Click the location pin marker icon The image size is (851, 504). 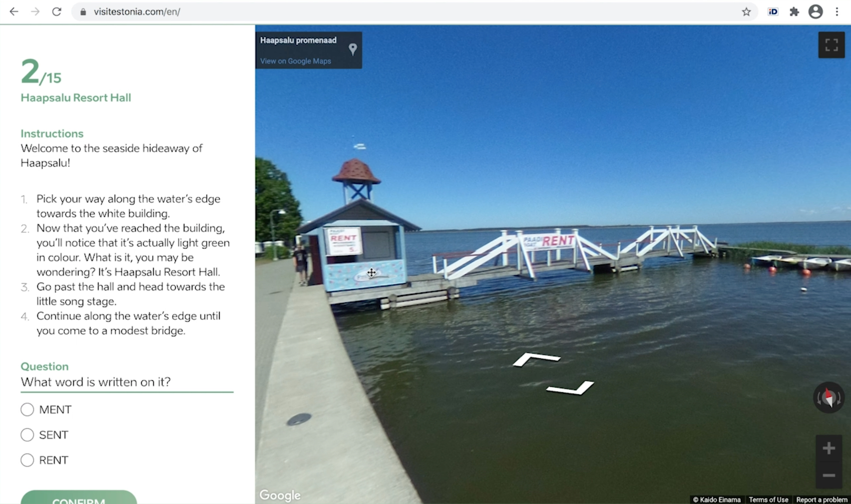point(353,49)
